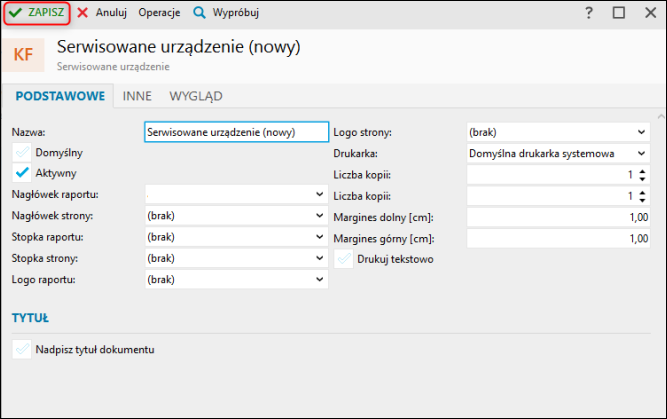Decrease the second Liczba kopii value

pos(641,200)
